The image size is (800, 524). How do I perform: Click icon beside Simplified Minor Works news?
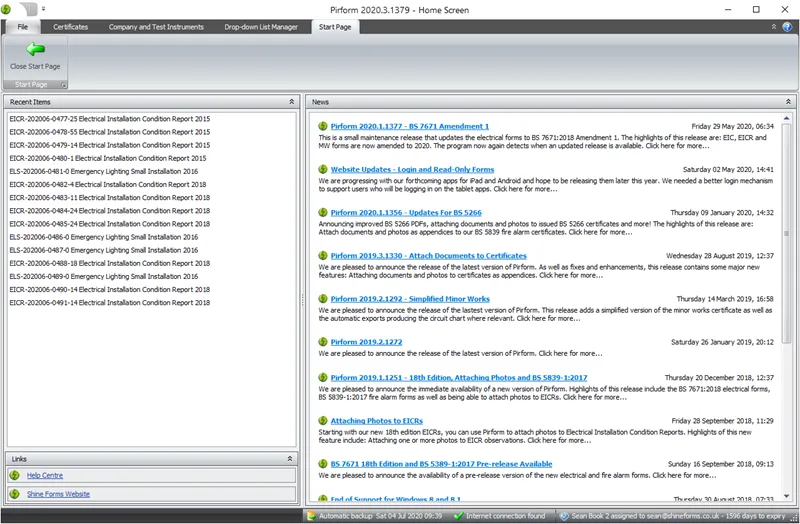point(322,299)
